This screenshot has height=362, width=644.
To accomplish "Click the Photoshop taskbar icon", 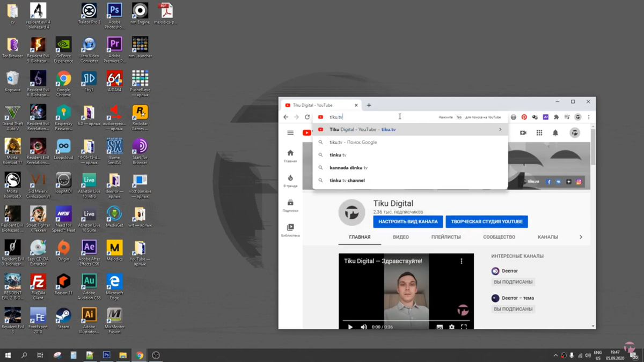I will 106,355.
